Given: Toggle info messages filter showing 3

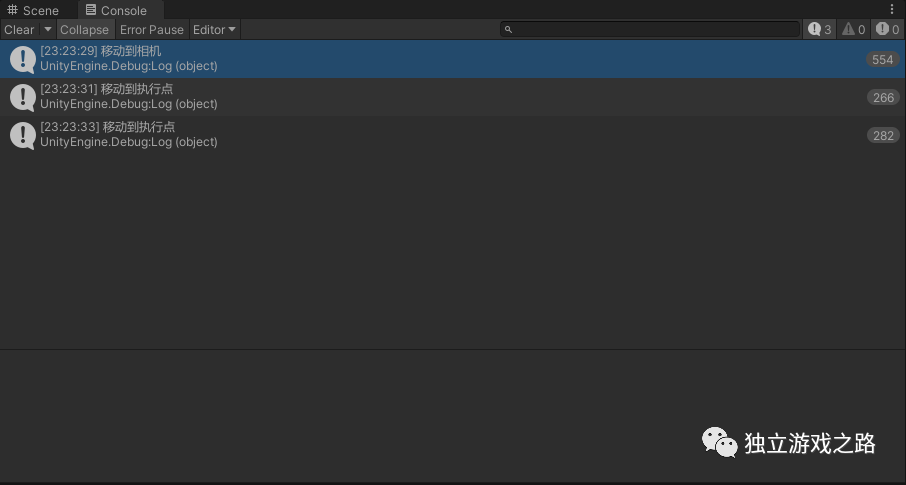Looking at the screenshot, I should (x=820, y=29).
